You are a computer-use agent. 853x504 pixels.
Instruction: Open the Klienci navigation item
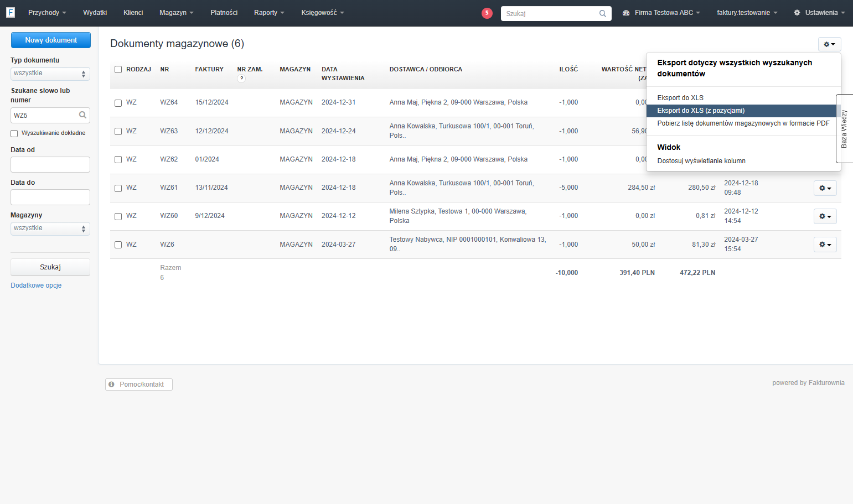[x=133, y=13]
